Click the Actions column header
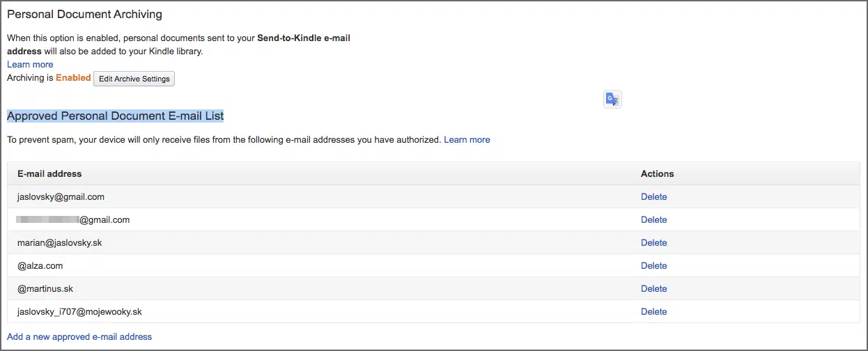868x351 pixels. (x=658, y=174)
